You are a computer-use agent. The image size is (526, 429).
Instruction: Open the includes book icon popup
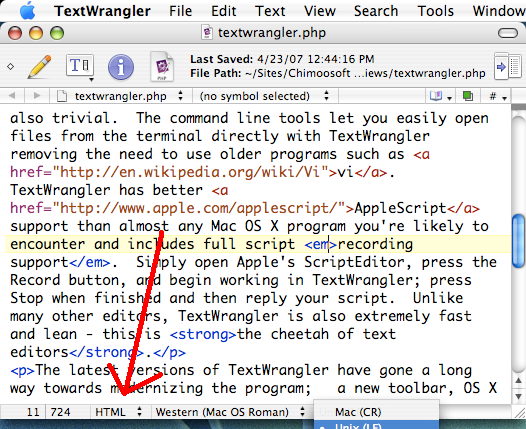(x=440, y=97)
